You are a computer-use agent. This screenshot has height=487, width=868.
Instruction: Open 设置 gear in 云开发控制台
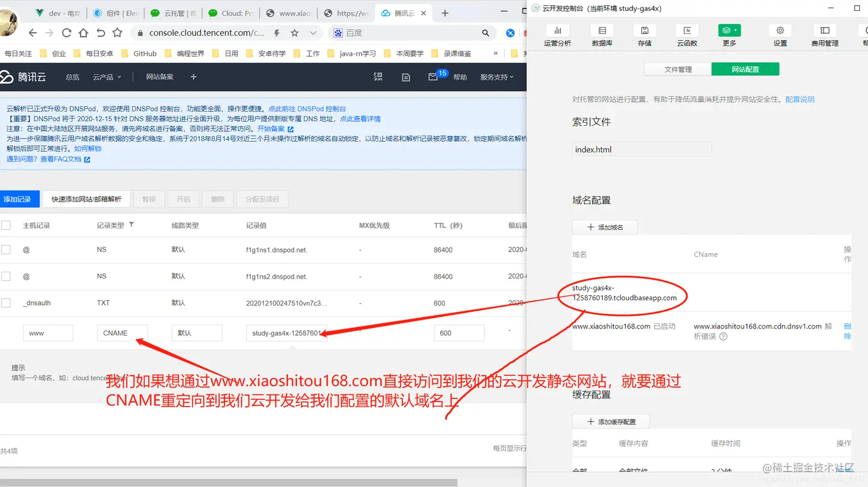pyautogui.click(x=780, y=36)
